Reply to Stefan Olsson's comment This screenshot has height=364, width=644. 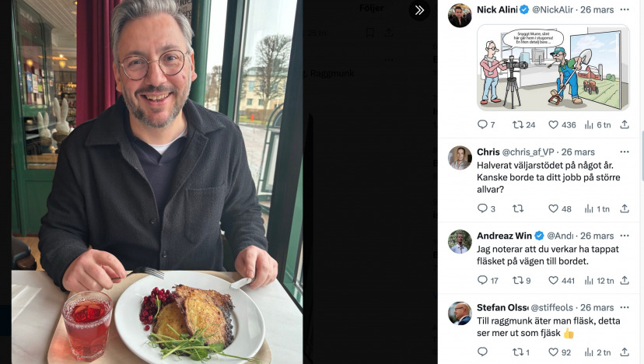click(x=482, y=352)
